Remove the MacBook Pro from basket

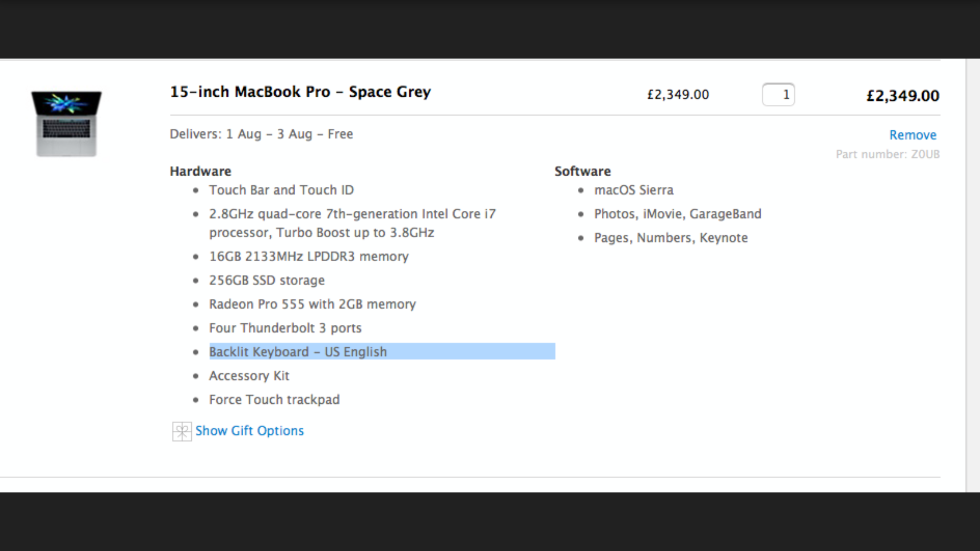pos(913,135)
